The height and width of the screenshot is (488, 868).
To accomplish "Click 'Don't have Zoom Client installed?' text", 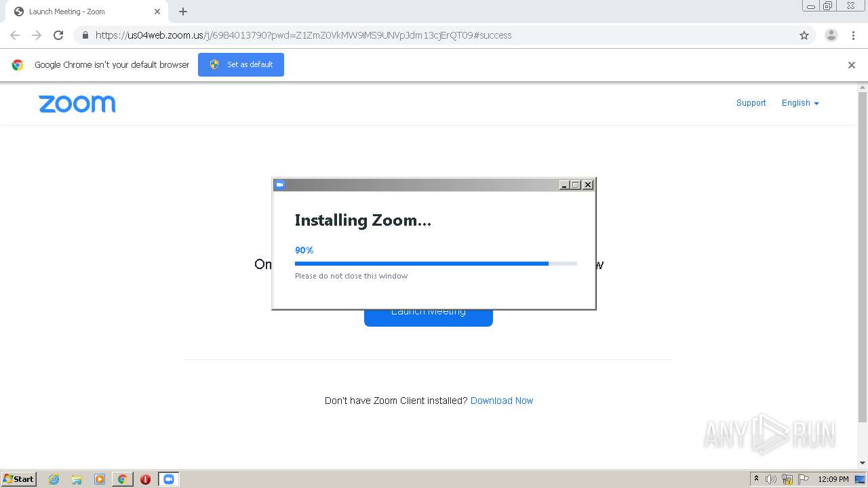I will [396, 401].
